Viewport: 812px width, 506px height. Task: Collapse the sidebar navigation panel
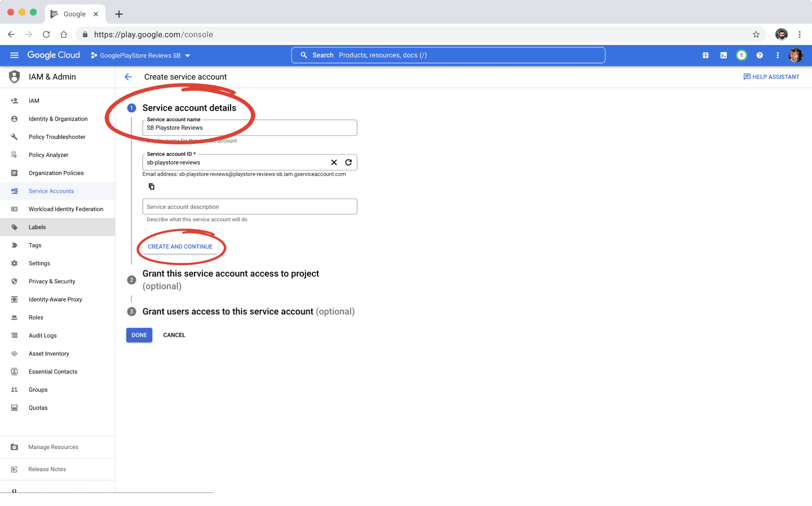point(14,491)
